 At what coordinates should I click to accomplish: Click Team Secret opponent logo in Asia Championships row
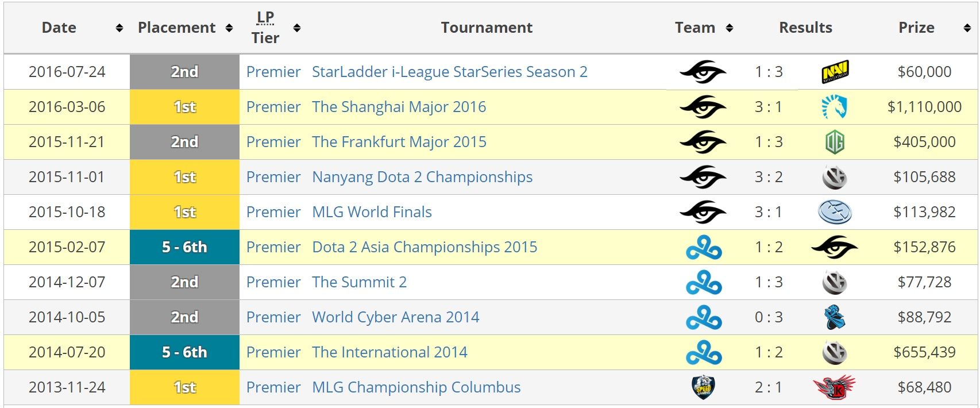click(x=835, y=248)
